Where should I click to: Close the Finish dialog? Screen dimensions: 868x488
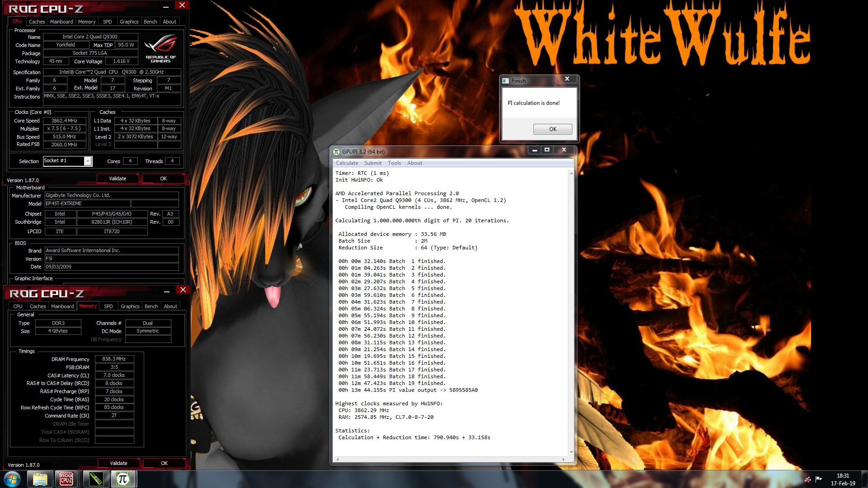567,79
